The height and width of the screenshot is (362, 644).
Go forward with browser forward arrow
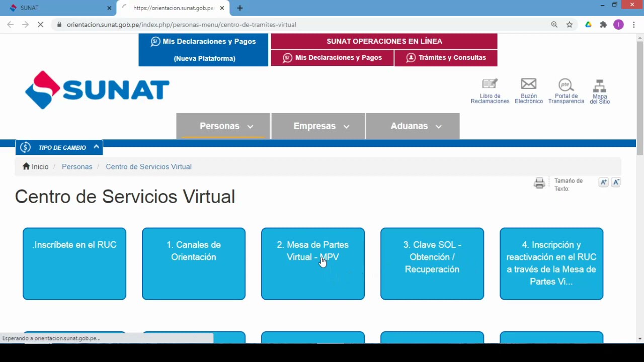(x=25, y=24)
